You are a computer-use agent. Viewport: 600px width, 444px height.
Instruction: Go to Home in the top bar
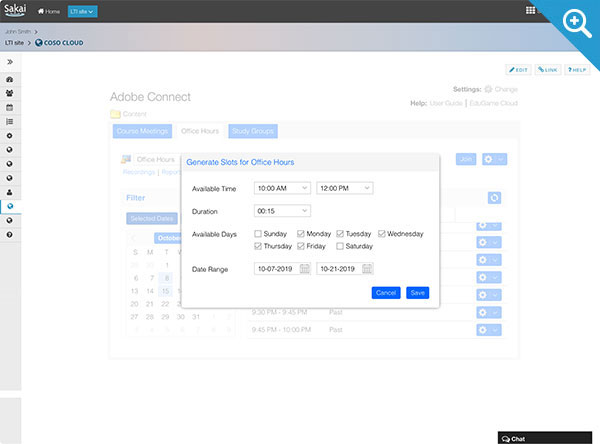49,11
